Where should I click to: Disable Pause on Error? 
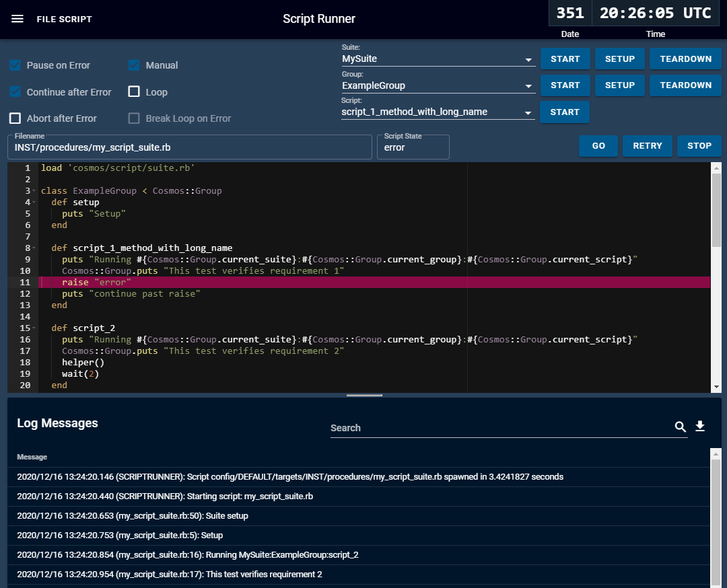(x=15, y=65)
